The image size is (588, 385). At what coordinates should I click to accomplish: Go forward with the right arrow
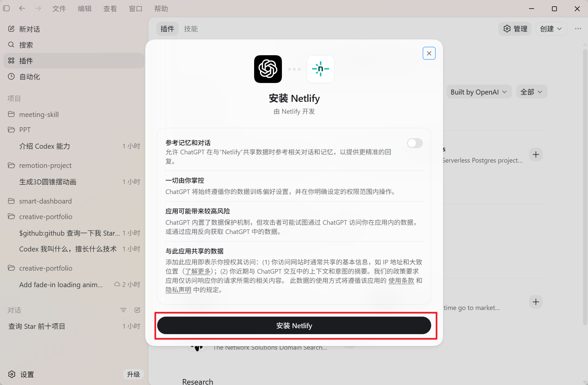coord(38,9)
